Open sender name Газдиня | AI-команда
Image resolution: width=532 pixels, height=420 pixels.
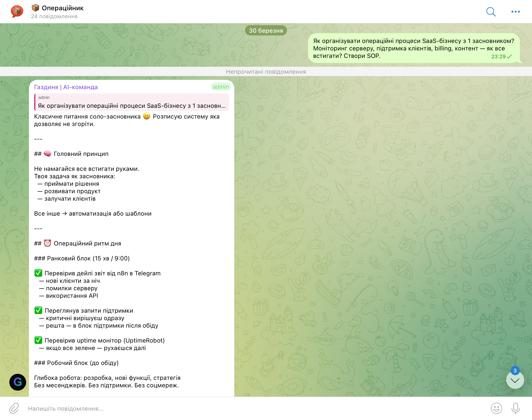tap(66, 87)
